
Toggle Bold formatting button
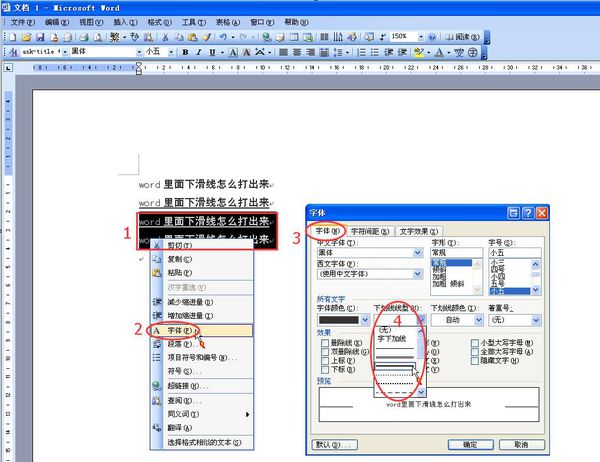(185, 52)
